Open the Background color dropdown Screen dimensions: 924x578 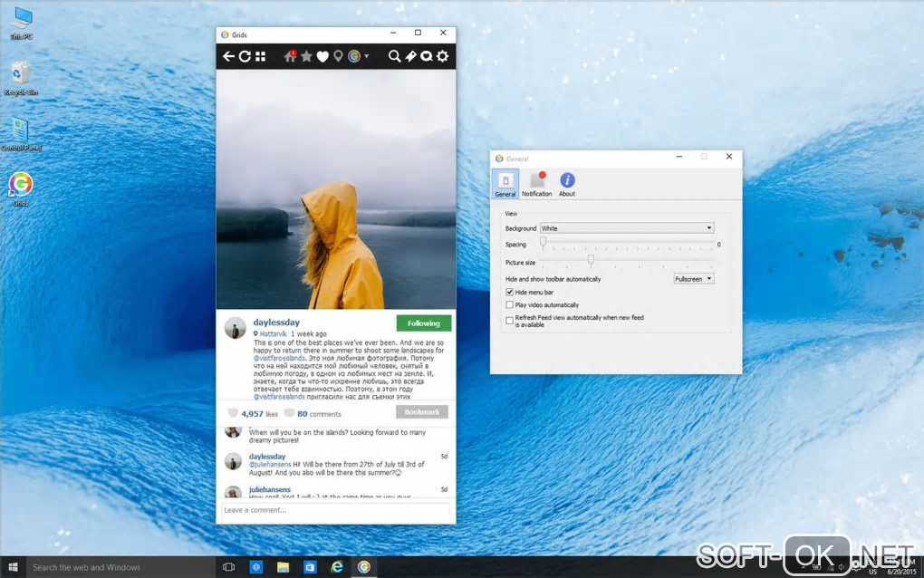point(627,228)
